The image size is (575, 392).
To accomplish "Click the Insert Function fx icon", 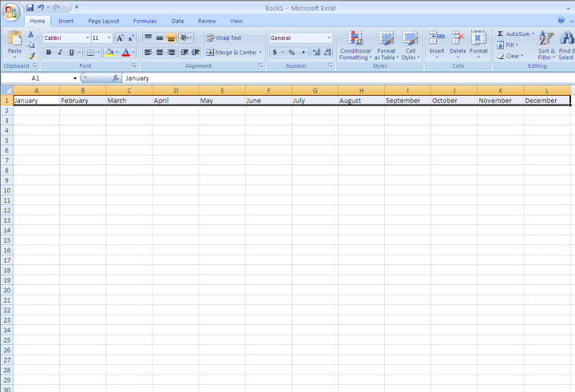I will coord(116,77).
